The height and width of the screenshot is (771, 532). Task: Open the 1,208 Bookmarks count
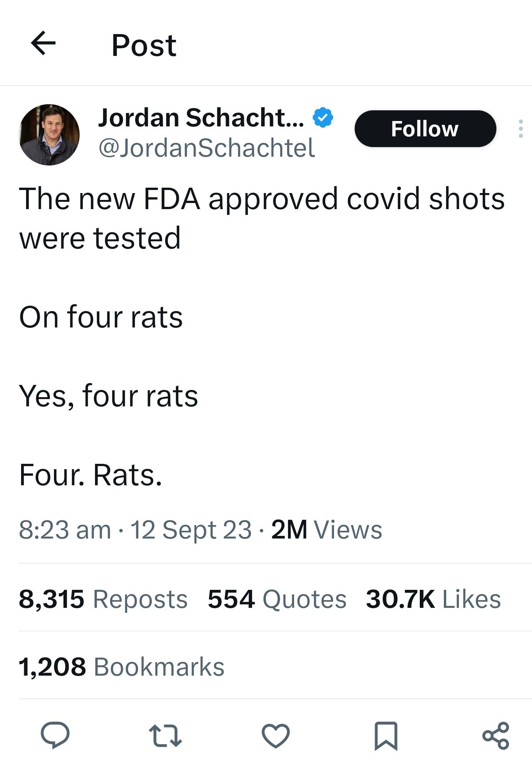pos(121,667)
